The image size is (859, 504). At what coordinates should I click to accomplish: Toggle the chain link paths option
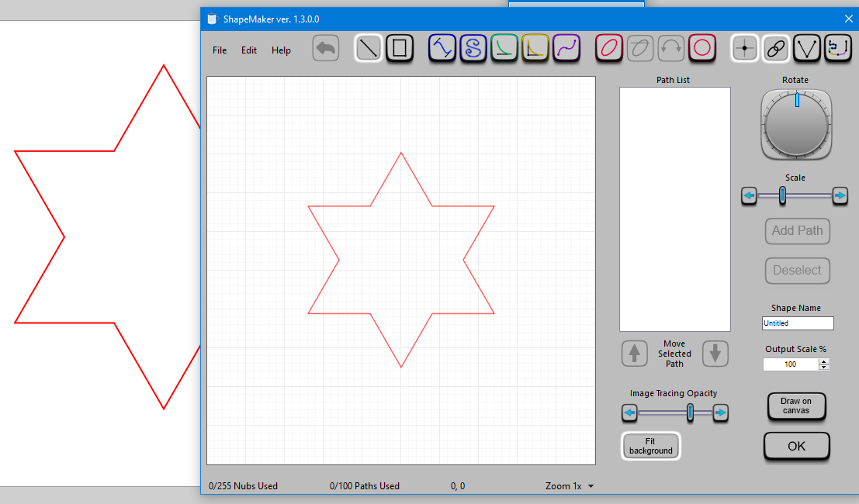coord(776,48)
